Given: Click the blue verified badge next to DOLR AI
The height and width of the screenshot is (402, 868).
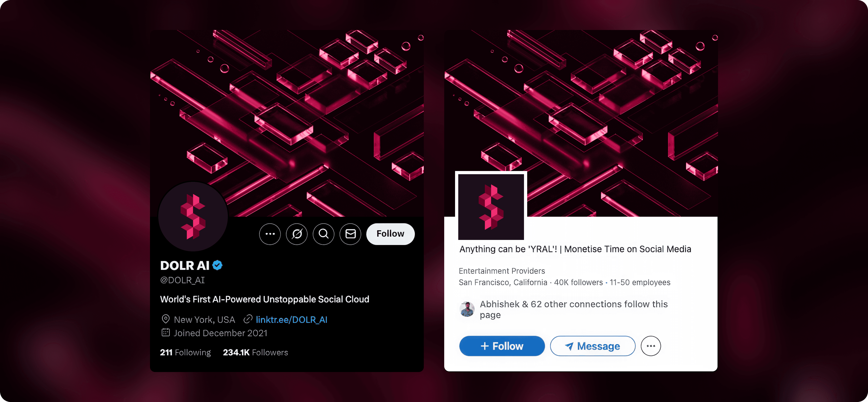Looking at the screenshot, I should [x=217, y=265].
